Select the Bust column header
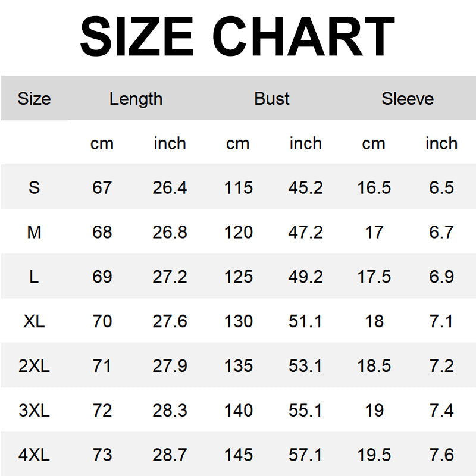 point(272,99)
